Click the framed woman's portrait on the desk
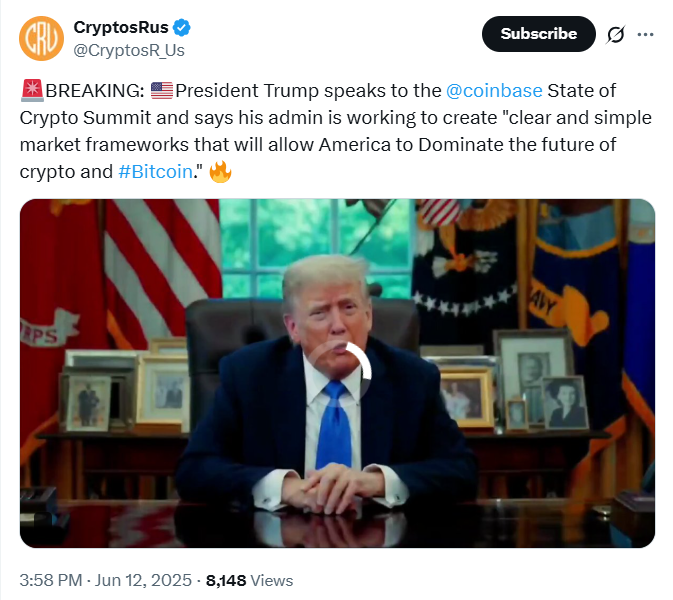This screenshot has height=600, width=673. pos(565,401)
